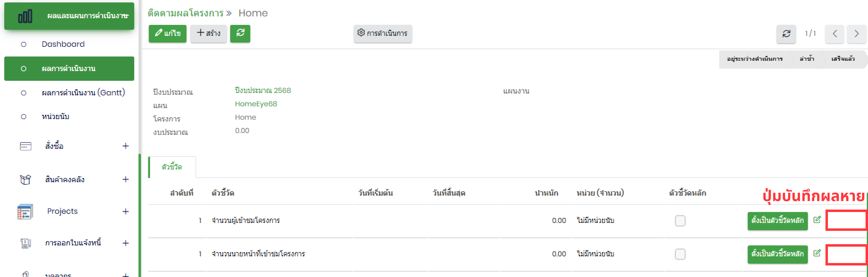Click the HomeEye68 plan link
Viewport: 868px width, 277px height.
click(256, 104)
